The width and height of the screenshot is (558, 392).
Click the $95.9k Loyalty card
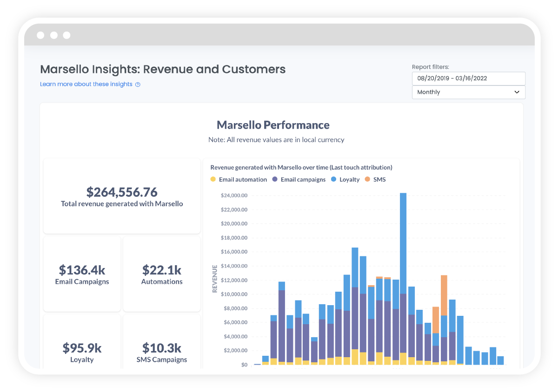pyautogui.click(x=82, y=343)
